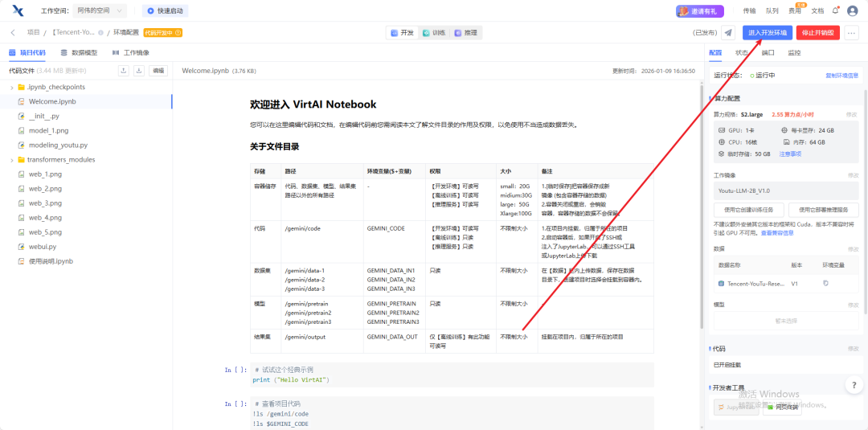Click the 停止并销毁 button
868x430 pixels.
[818, 33]
